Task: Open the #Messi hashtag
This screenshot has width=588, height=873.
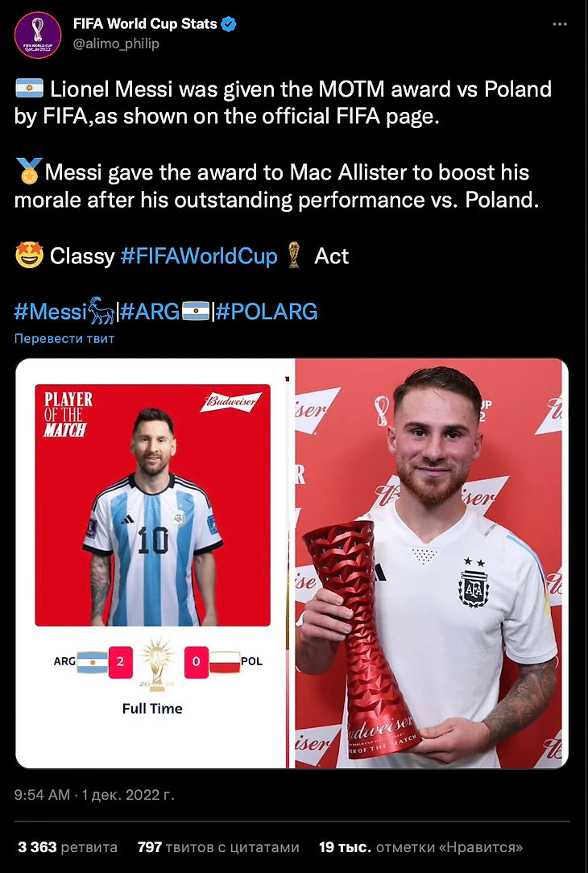Action: [51, 312]
